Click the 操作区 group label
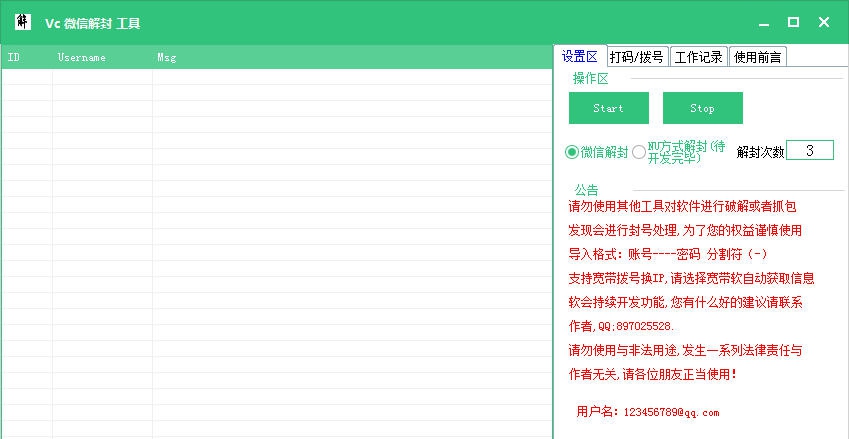849x439 pixels. [591, 79]
